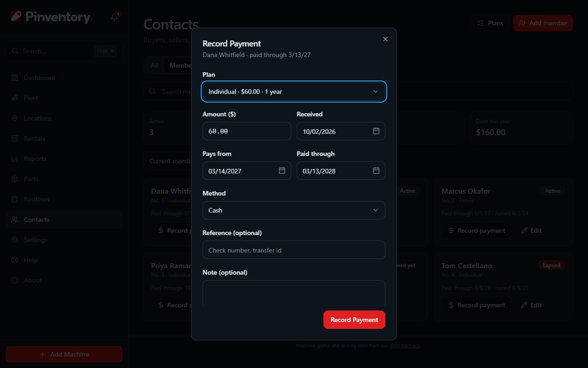Click the Lapsed badge on Tom Castellano

551,265
